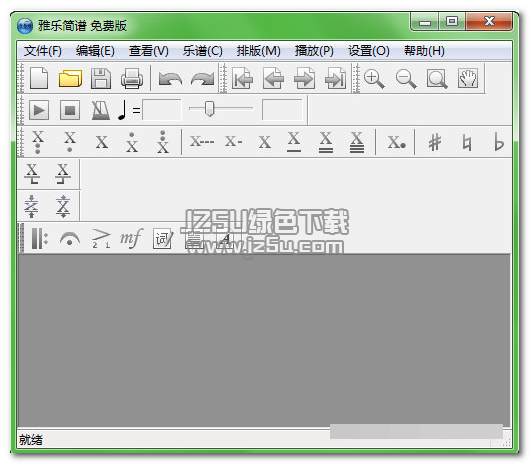Click the X icon with inward arrows

[x=31, y=206]
